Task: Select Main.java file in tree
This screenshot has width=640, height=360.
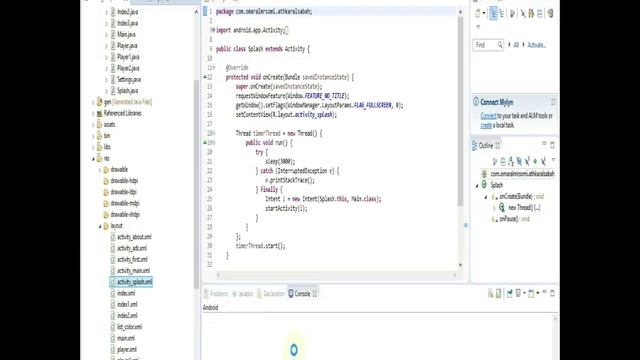Action: pyautogui.click(x=126, y=34)
